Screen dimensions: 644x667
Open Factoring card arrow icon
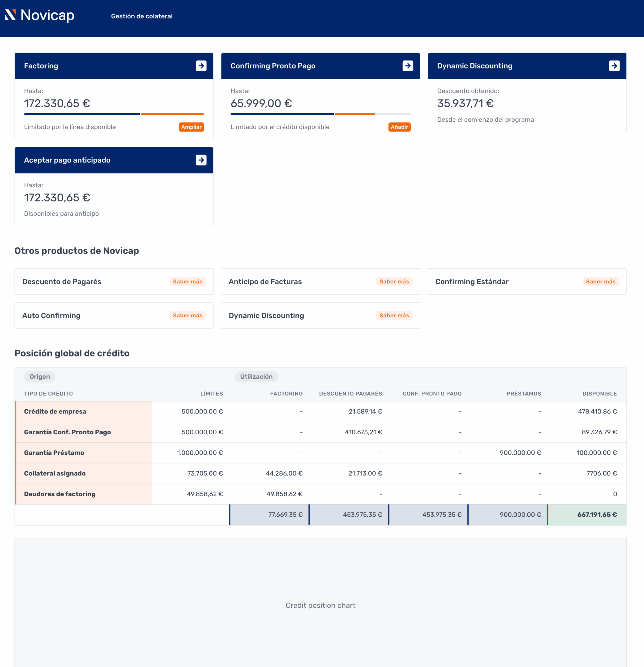201,66
